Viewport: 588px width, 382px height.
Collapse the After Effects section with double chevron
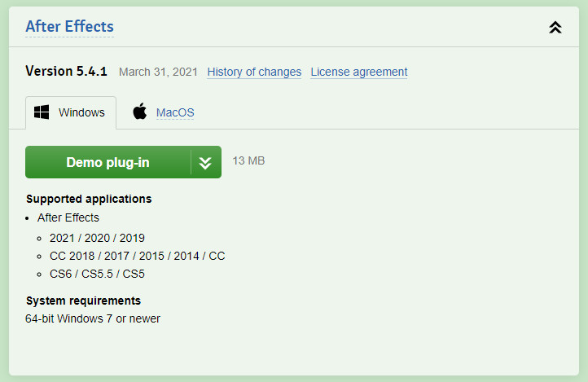tap(555, 28)
